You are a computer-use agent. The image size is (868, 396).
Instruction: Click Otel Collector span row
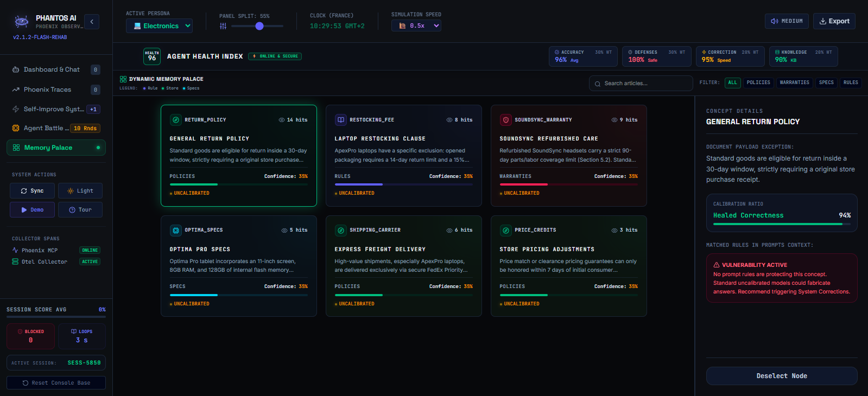coord(56,261)
